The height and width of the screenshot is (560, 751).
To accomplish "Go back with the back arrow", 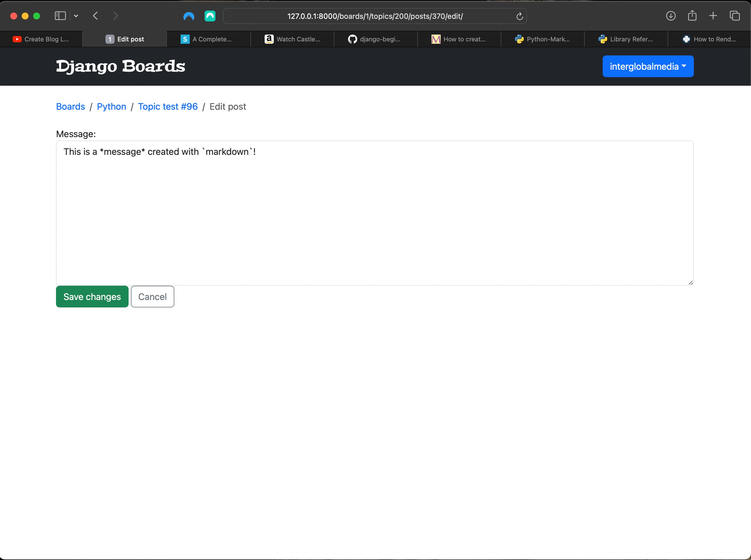I will (95, 16).
